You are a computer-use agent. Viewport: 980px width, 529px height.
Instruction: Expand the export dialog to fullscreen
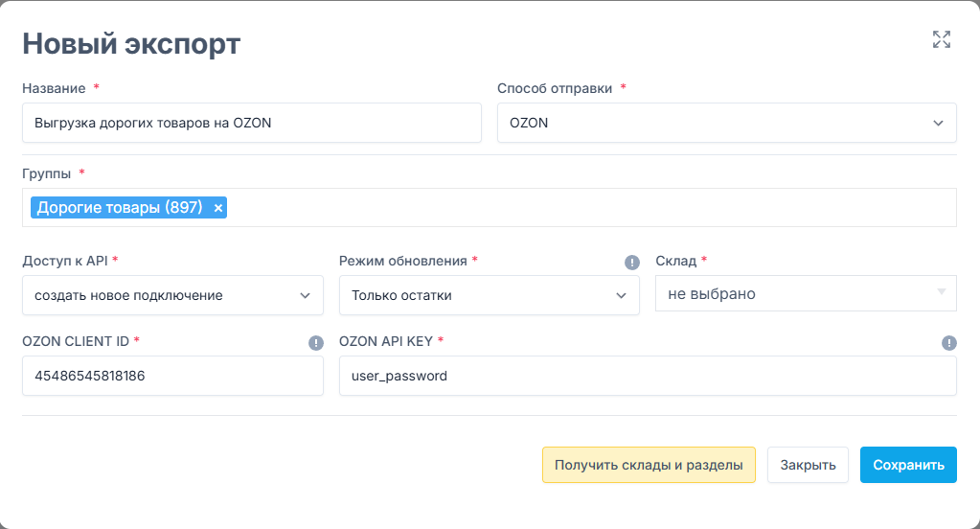click(942, 39)
